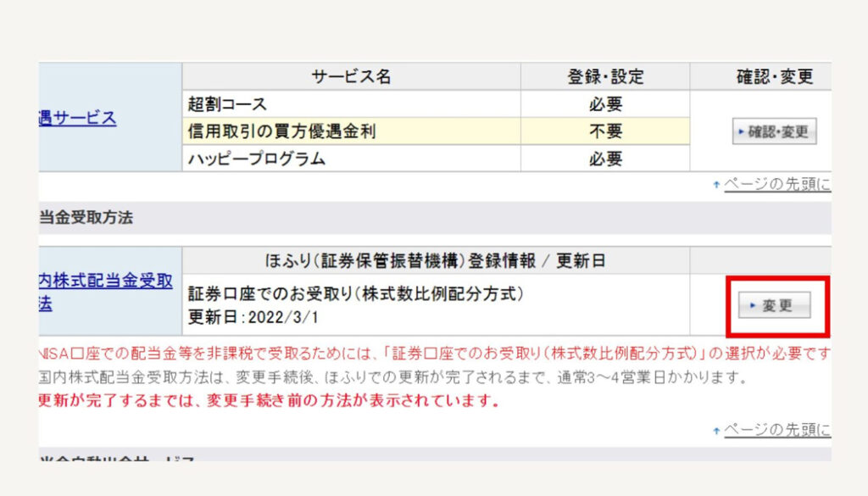Click 必要 in the 超割コース row
The width and height of the screenshot is (868, 496).
point(605,104)
